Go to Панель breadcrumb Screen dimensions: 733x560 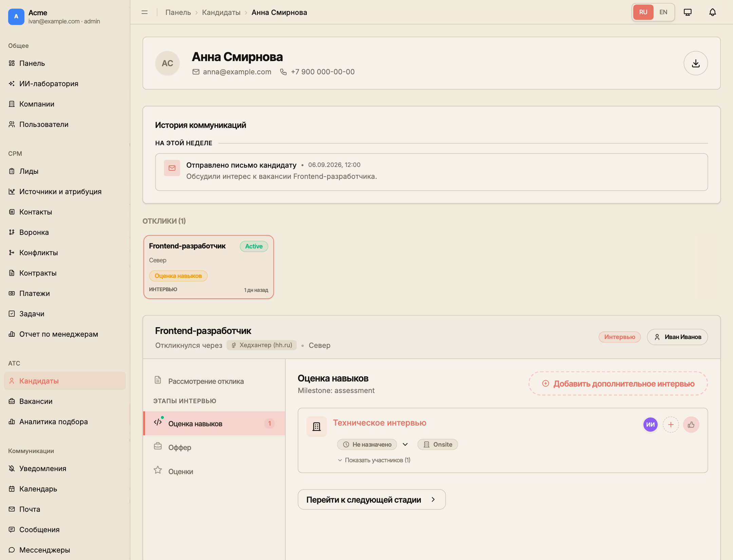178,12
